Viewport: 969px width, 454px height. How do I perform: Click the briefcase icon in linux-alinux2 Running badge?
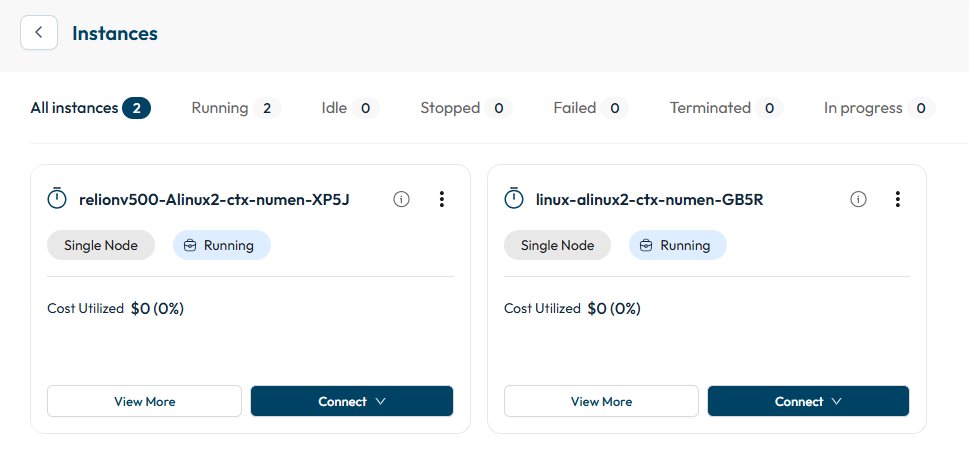tap(646, 245)
